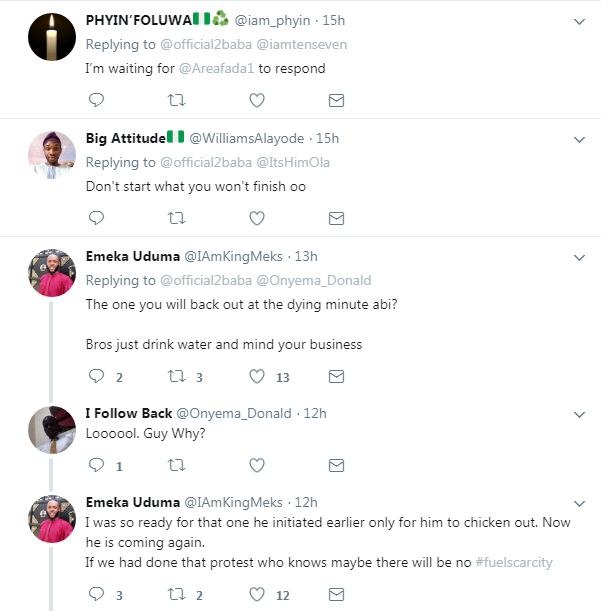Screen dimensions: 601x611
Task: Like I Follow Back's Loooool tweet
Action: [x=257, y=465]
